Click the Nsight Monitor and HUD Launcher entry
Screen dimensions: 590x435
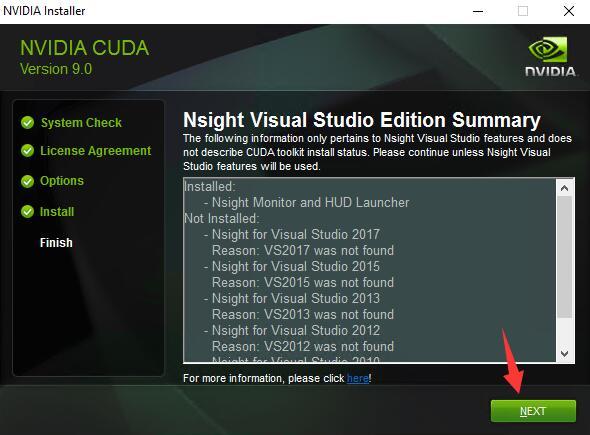310,202
